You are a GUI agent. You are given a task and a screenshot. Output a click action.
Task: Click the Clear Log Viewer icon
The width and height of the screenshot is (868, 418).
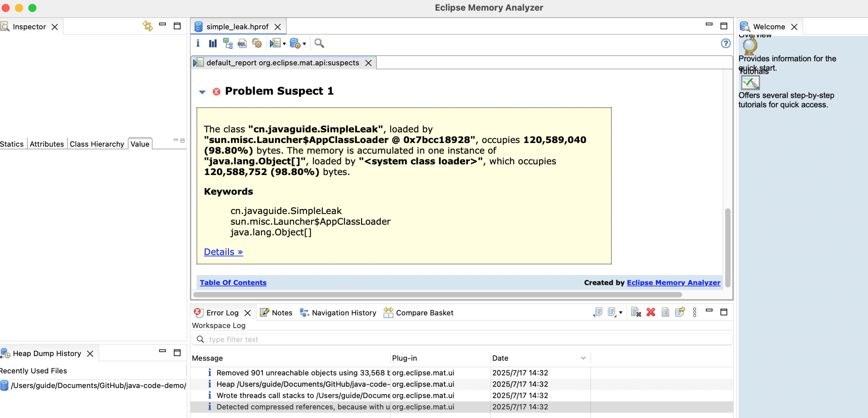(636, 312)
